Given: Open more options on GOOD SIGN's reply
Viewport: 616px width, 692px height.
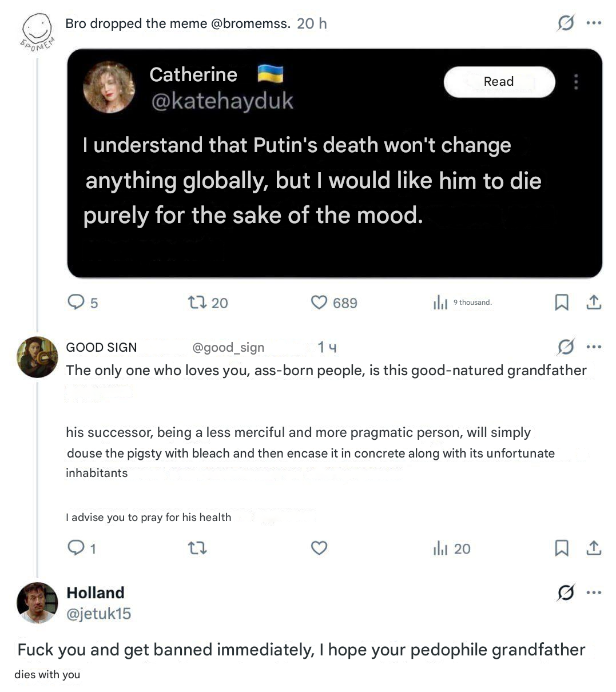Looking at the screenshot, I should [x=594, y=347].
